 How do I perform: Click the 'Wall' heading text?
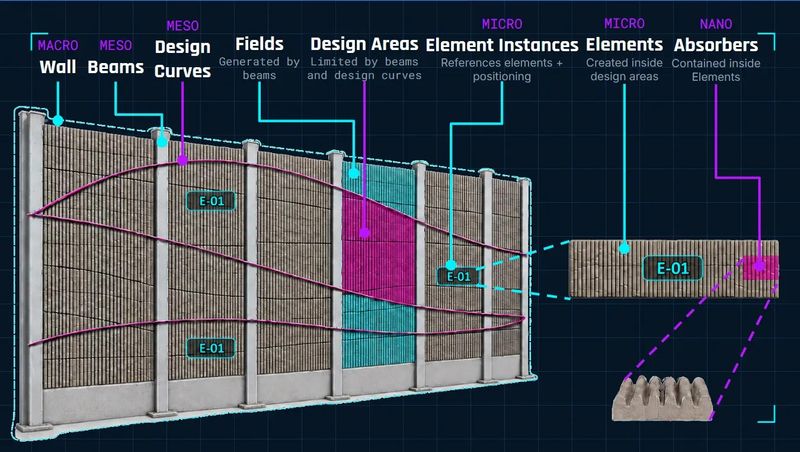point(58,67)
